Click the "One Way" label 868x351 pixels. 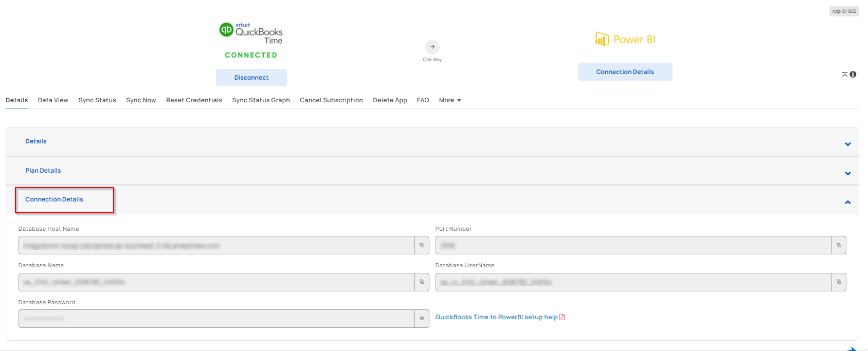[432, 60]
